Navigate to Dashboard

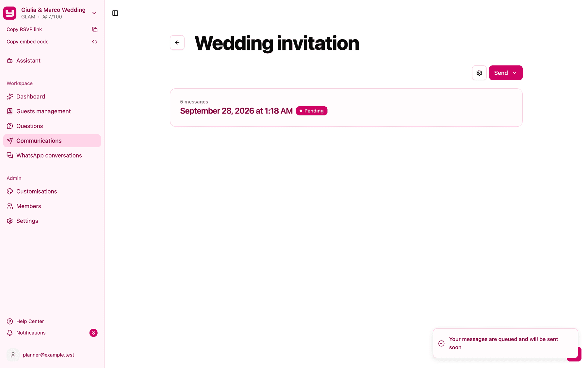point(52,96)
